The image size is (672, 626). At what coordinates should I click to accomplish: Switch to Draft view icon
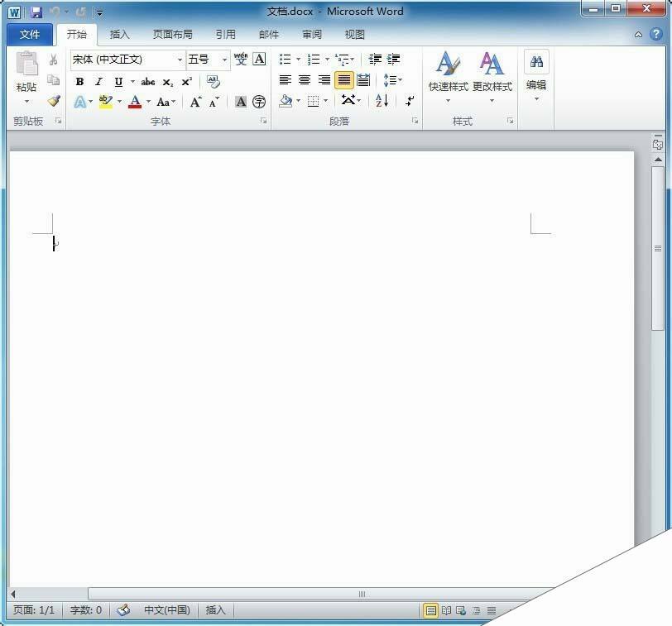(x=491, y=610)
